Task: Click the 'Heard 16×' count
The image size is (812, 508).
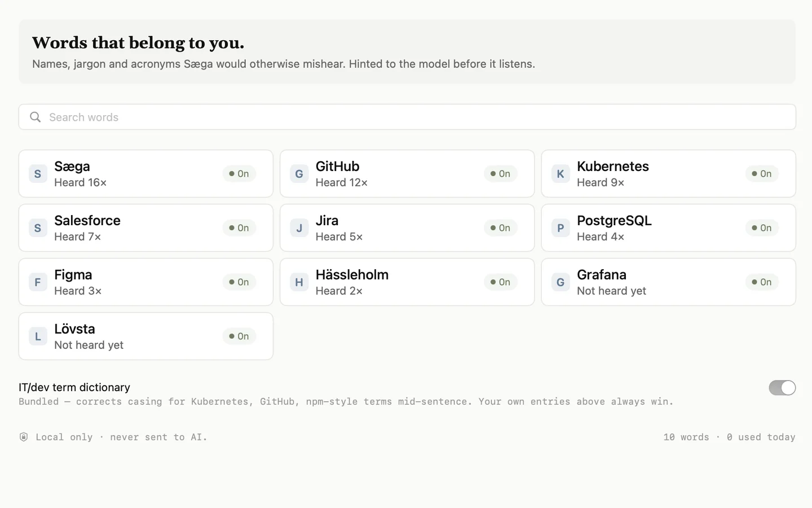Action: [81, 183]
